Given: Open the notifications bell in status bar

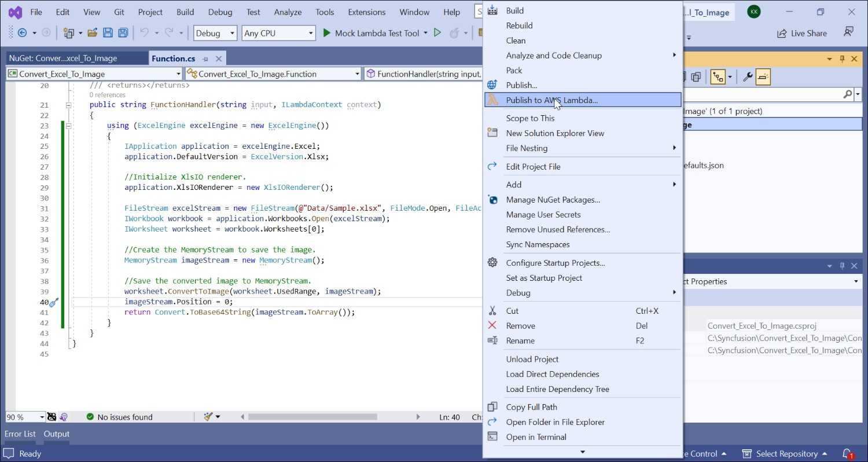Looking at the screenshot, I should click(847, 453).
